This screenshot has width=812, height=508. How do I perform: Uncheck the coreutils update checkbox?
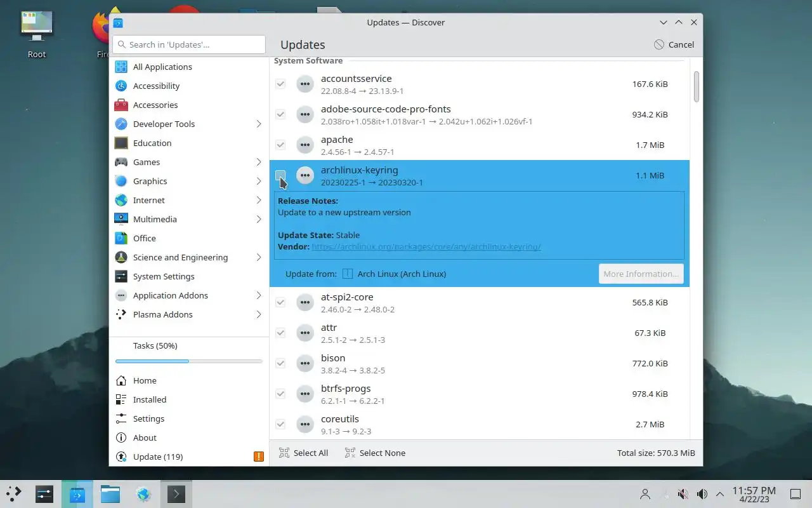click(x=280, y=424)
